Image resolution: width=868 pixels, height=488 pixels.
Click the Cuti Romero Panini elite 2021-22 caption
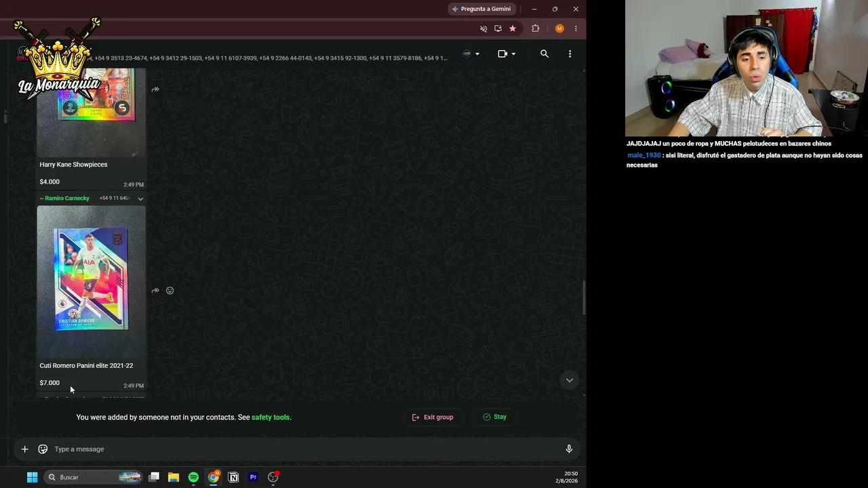coord(86,366)
